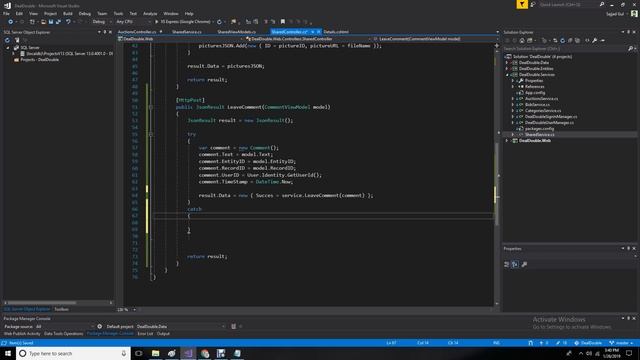The height and width of the screenshot is (360, 640).
Task: Switch to the AuctionsController.cs tab
Action: pos(137,32)
